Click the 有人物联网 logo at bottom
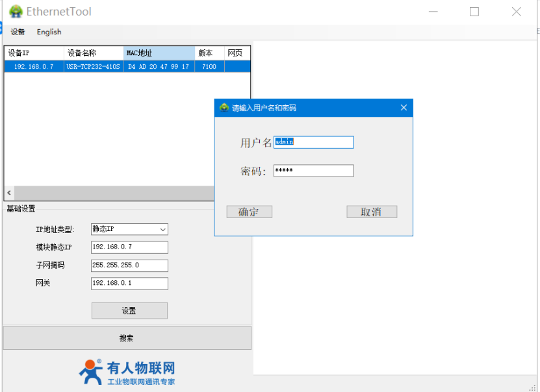The width and height of the screenshot is (540, 392). 127,373
